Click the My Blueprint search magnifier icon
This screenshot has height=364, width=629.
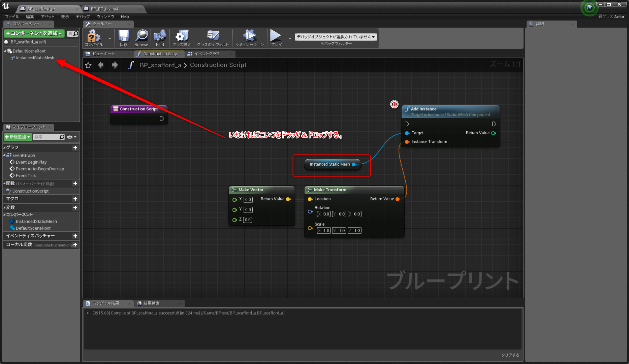tap(62, 137)
